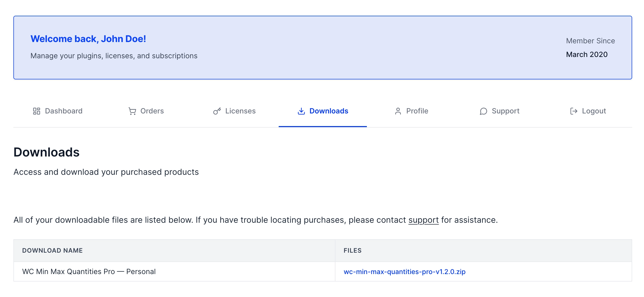Click the Licenses key icon

[217, 111]
